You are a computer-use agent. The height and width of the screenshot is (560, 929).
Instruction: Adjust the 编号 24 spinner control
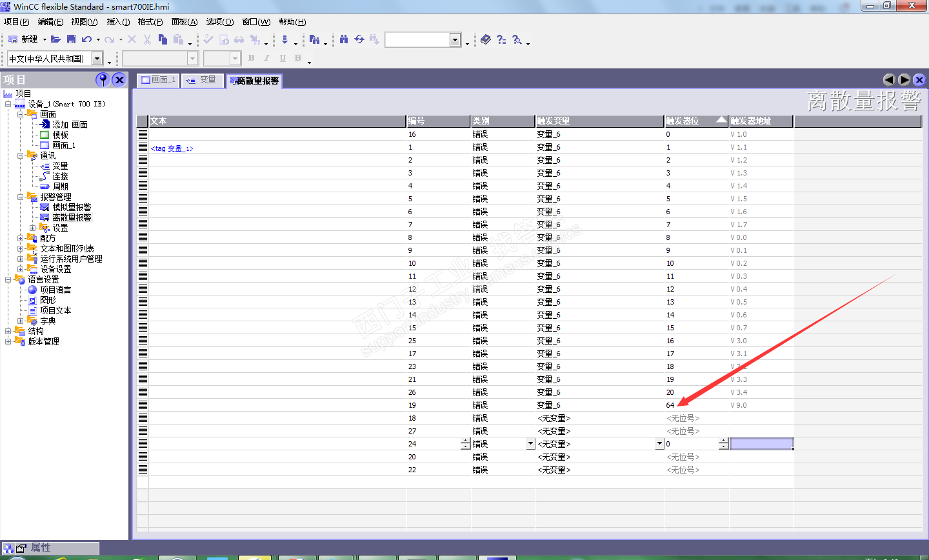point(465,444)
